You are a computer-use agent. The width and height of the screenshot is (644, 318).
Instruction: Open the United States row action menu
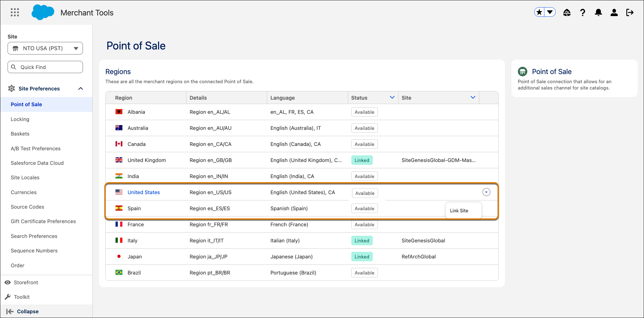click(x=486, y=192)
